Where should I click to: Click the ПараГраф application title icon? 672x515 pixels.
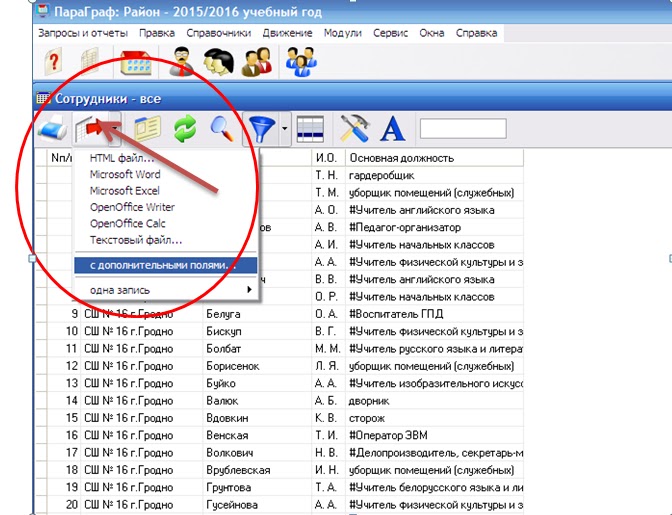[x=42, y=10]
